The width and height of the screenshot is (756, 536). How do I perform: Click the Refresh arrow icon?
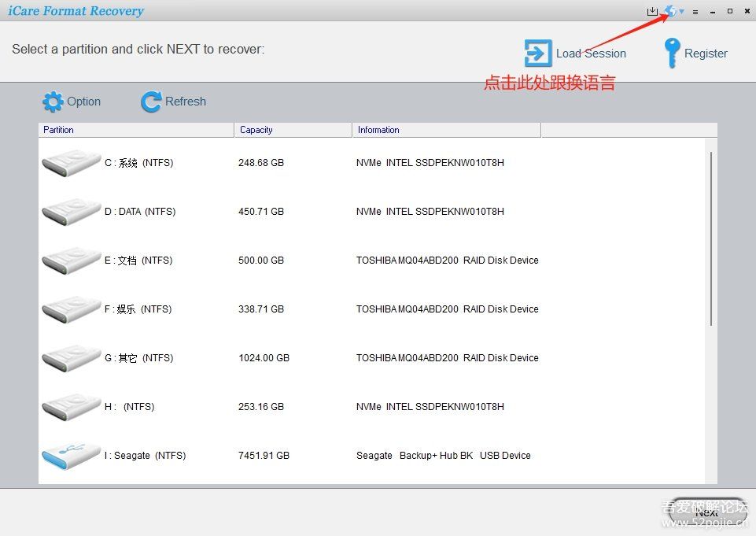point(150,102)
